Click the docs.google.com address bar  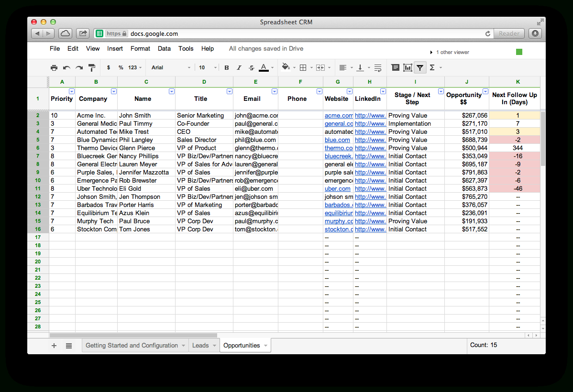coord(287,33)
